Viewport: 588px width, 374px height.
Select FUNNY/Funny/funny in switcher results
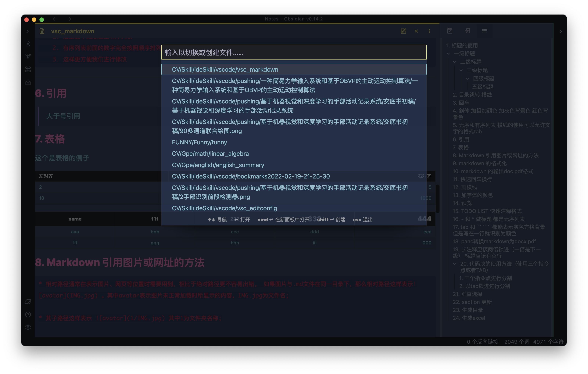(x=199, y=142)
